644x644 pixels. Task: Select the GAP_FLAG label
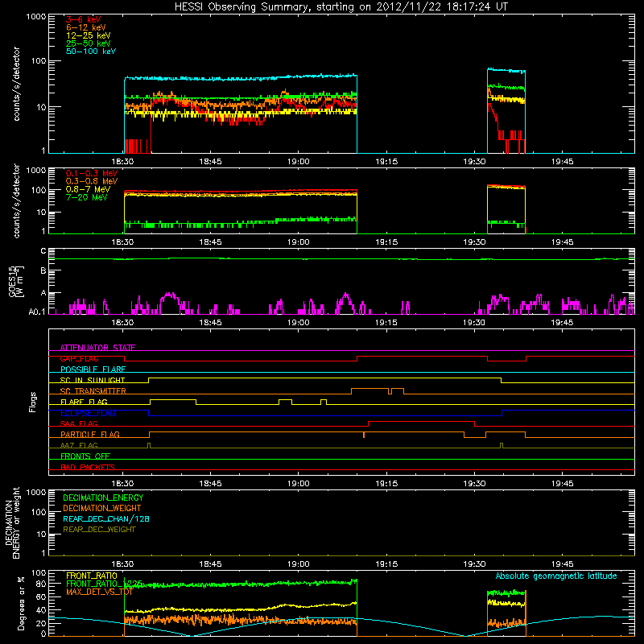point(79,358)
